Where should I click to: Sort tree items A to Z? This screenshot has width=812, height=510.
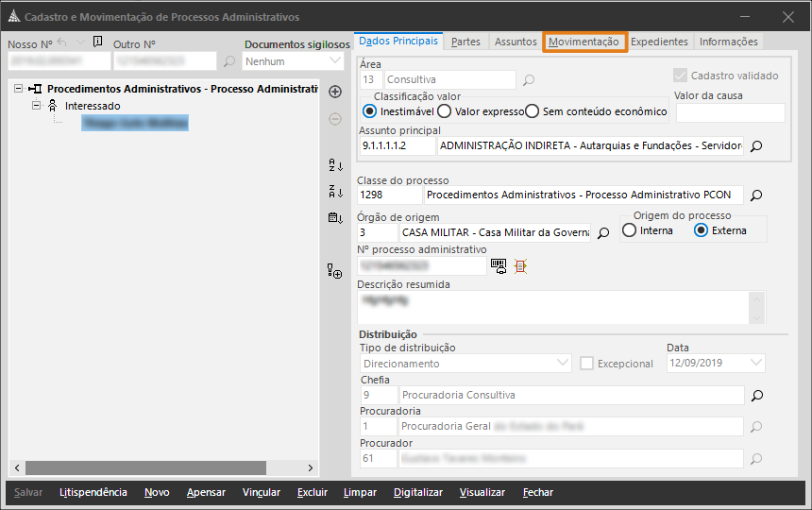[335, 165]
